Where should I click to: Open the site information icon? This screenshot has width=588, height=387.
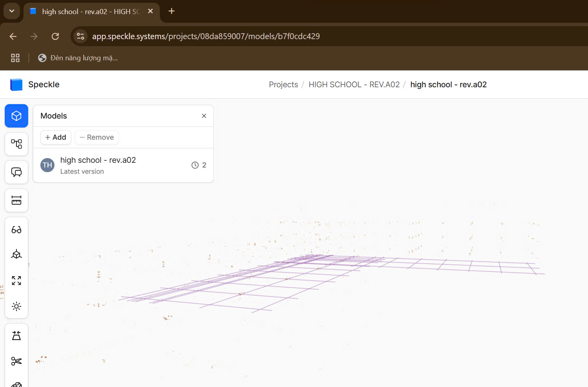pyautogui.click(x=80, y=36)
